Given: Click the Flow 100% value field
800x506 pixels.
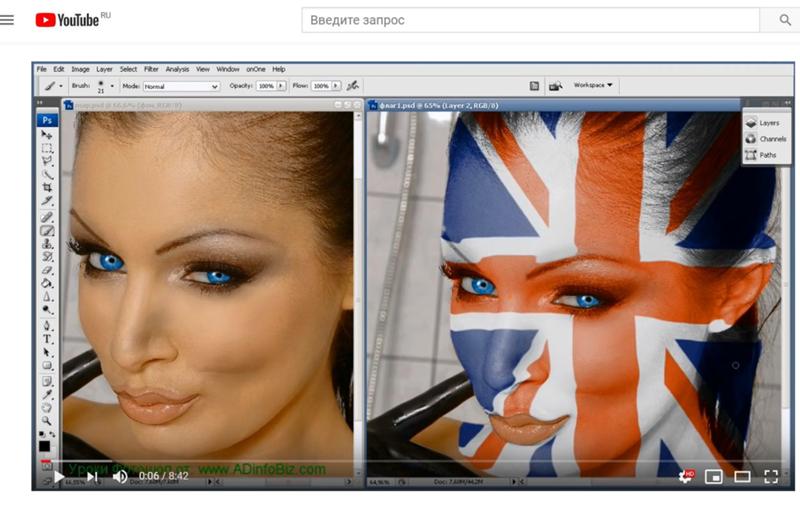Looking at the screenshot, I should [321, 86].
